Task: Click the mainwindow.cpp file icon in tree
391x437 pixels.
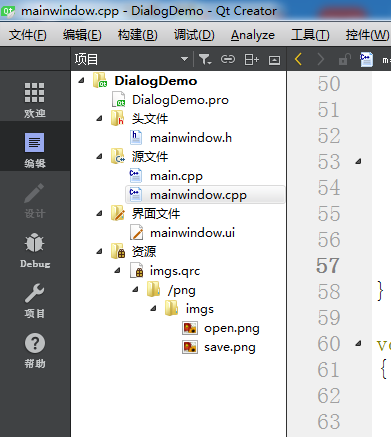Action: click(x=136, y=194)
